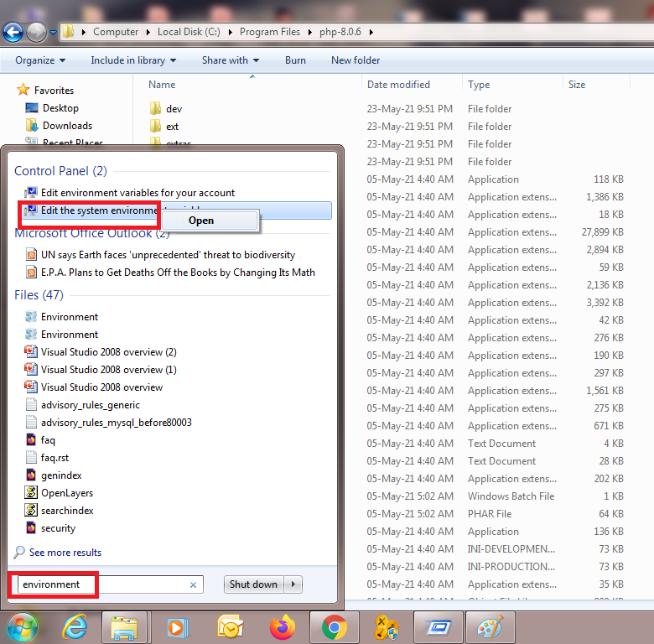
Task: Open Firefox from the taskbar
Action: 283,627
